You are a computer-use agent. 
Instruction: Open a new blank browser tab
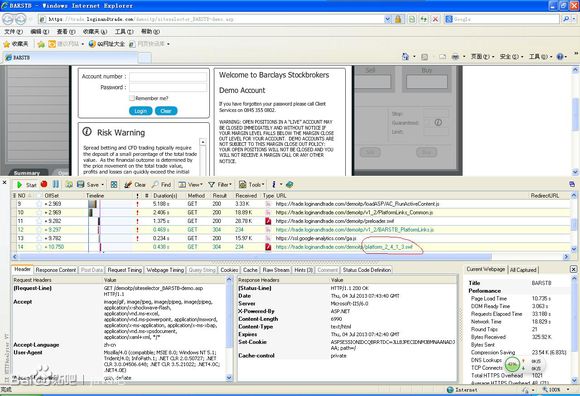coord(145,58)
